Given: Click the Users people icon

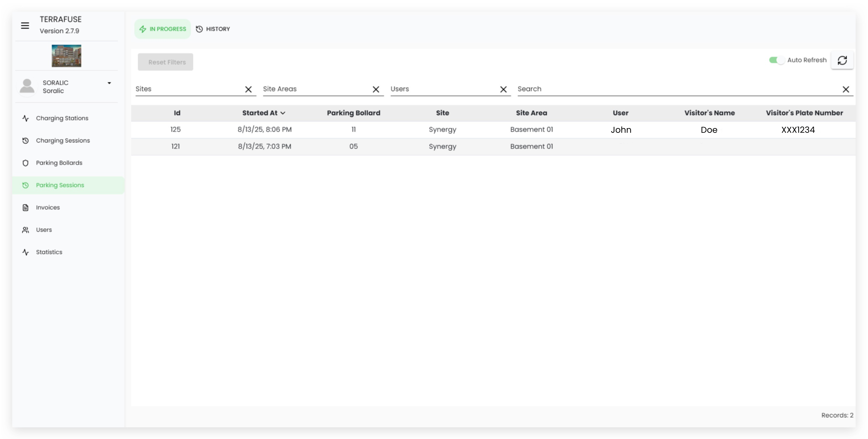Looking at the screenshot, I should coord(26,230).
